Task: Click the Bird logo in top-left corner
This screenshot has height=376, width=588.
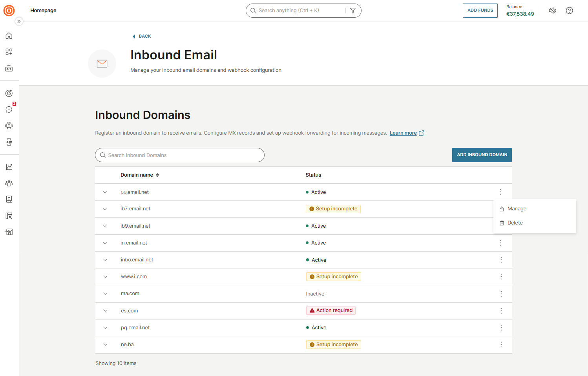Action: coord(9,11)
